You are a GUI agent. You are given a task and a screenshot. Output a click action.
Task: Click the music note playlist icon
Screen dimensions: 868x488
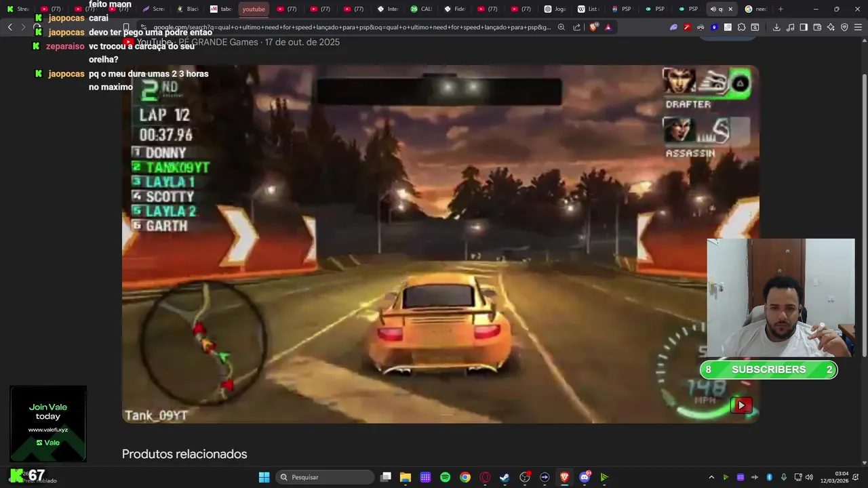pyautogui.click(x=790, y=27)
